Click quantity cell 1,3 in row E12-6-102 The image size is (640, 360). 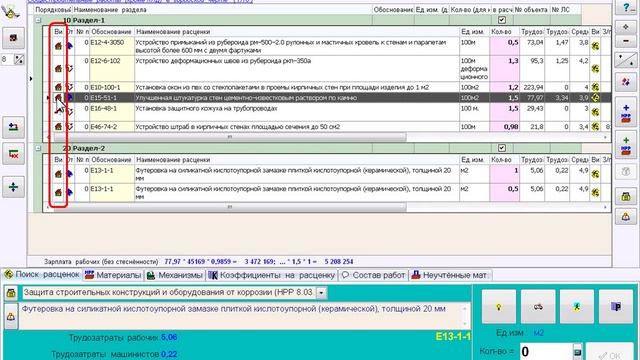point(504,68)
